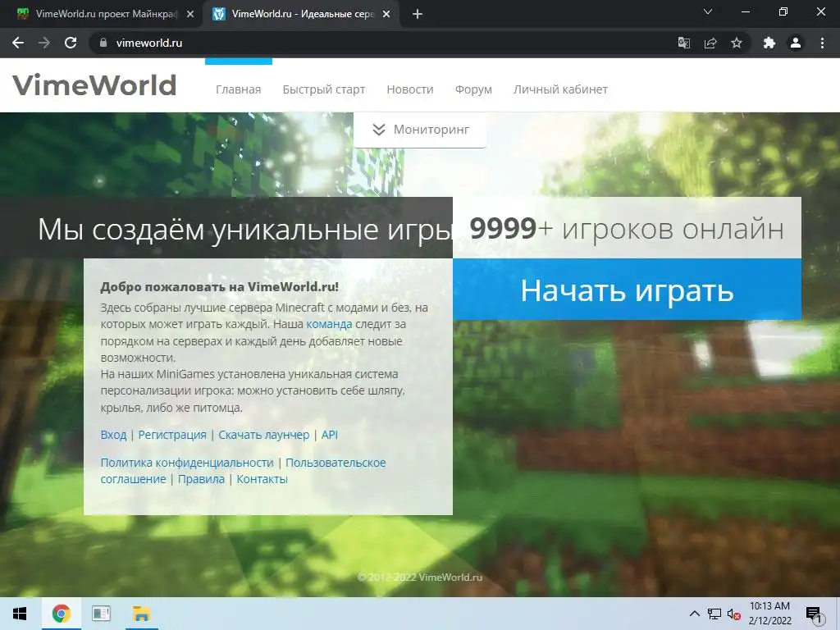Open the Windows Start menu

(x=20, y=614)
